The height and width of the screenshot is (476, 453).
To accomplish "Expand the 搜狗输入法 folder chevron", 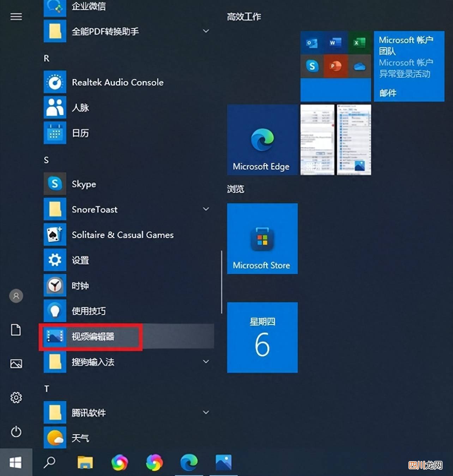I will pos(206,362).
